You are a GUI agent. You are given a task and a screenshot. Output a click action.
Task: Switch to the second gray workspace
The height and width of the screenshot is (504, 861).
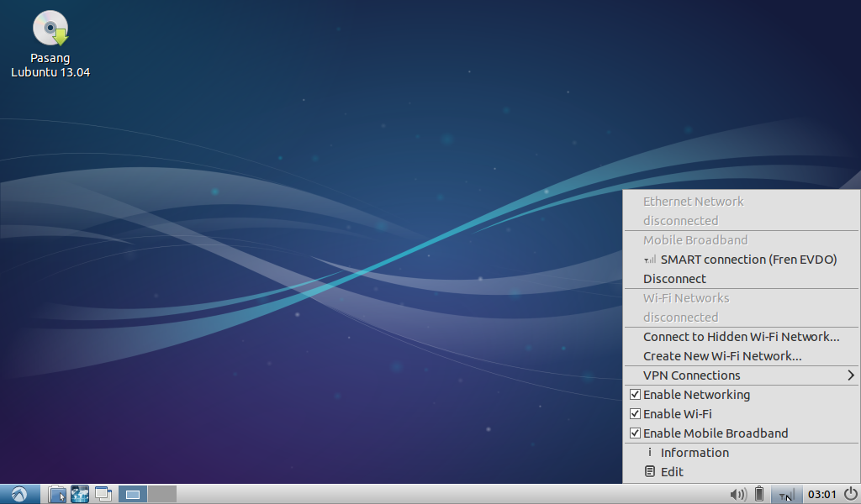click(x=162, y=494)
